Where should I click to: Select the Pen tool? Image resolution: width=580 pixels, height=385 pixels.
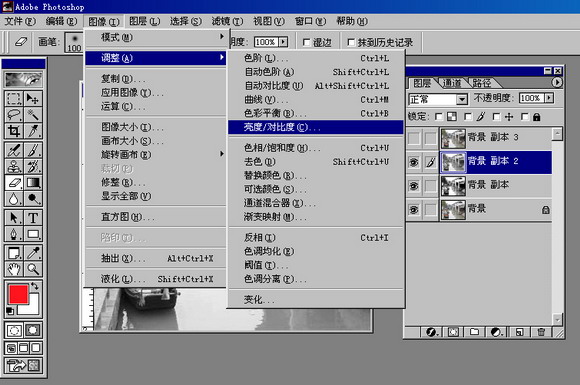click(14, 234)
